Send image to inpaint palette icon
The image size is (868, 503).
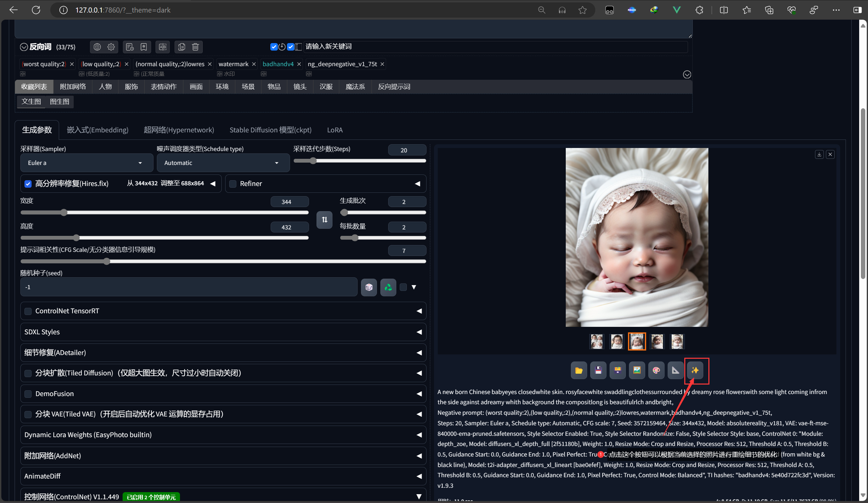[656, 370]
